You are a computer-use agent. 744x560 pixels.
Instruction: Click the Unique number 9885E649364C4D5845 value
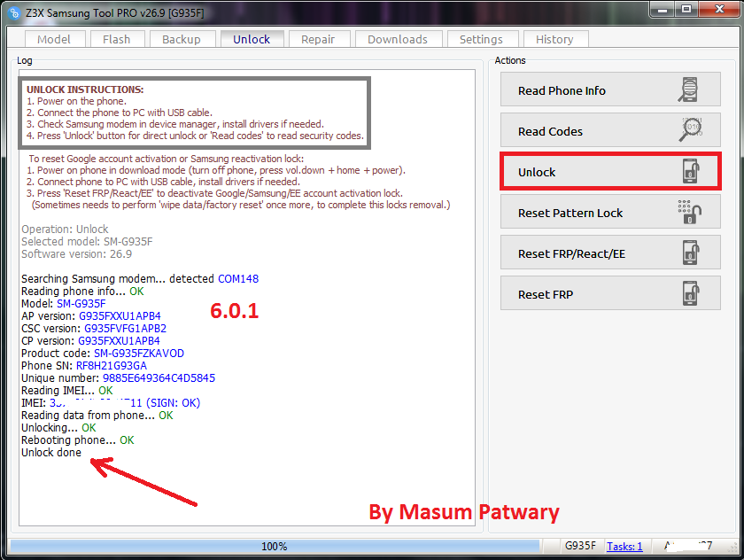pyautogui.click(x=159, y=377)
